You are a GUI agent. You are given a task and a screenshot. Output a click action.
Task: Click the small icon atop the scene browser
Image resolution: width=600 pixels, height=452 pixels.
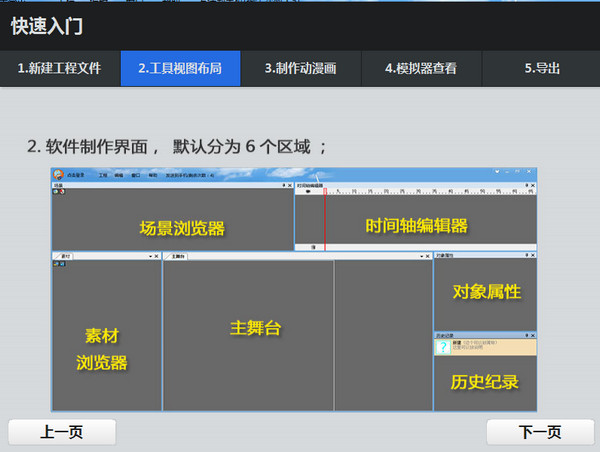(56, 191)
